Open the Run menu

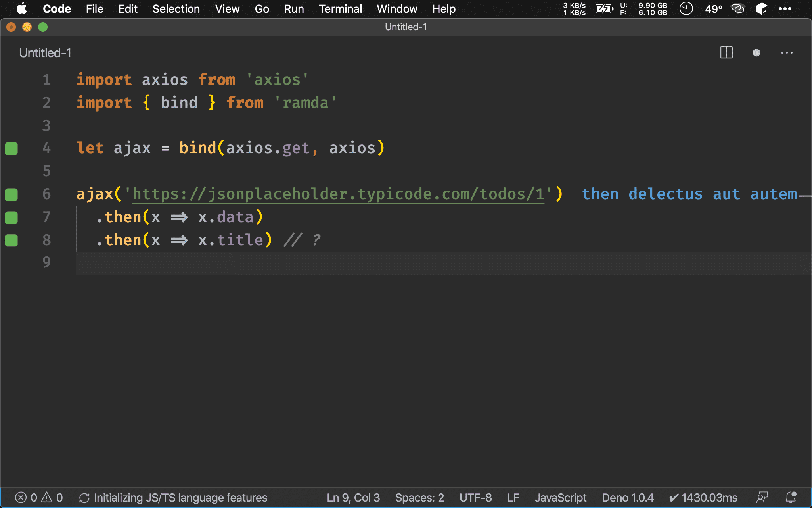[x=294, y=9]
